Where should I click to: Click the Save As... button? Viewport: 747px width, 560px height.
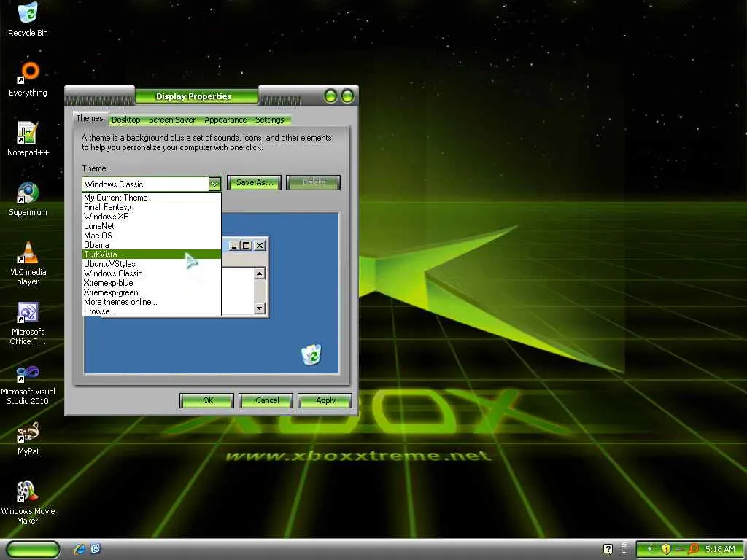point(255,182)
